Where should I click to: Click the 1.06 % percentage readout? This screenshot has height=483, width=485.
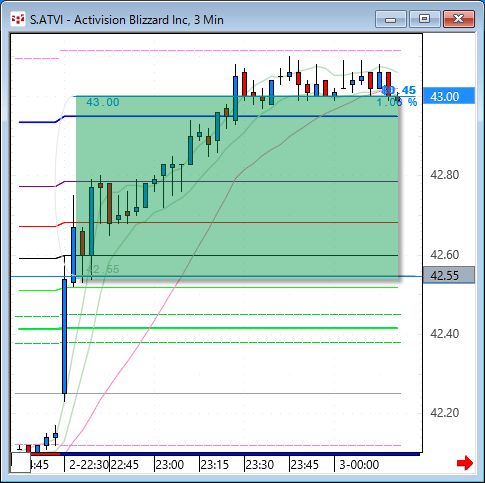tap(397, 102)
